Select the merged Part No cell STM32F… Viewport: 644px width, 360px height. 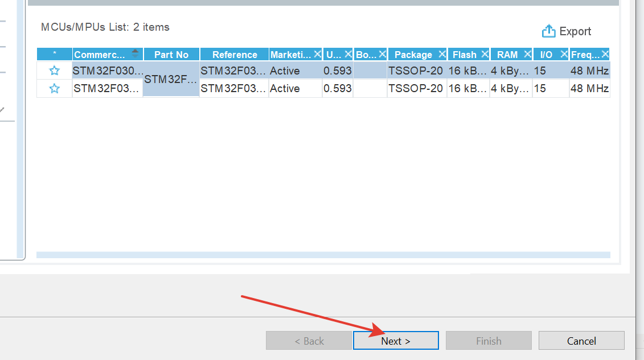[x=171, y=79]
